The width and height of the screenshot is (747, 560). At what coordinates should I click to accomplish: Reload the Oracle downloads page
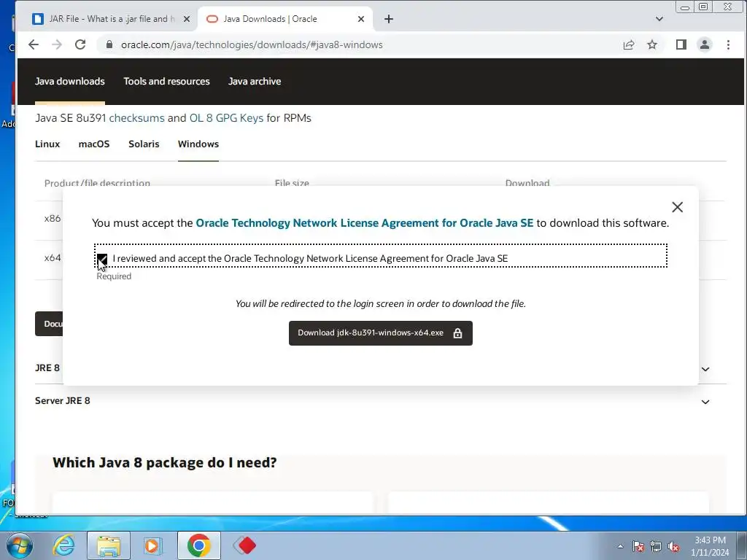coord(80,44)
